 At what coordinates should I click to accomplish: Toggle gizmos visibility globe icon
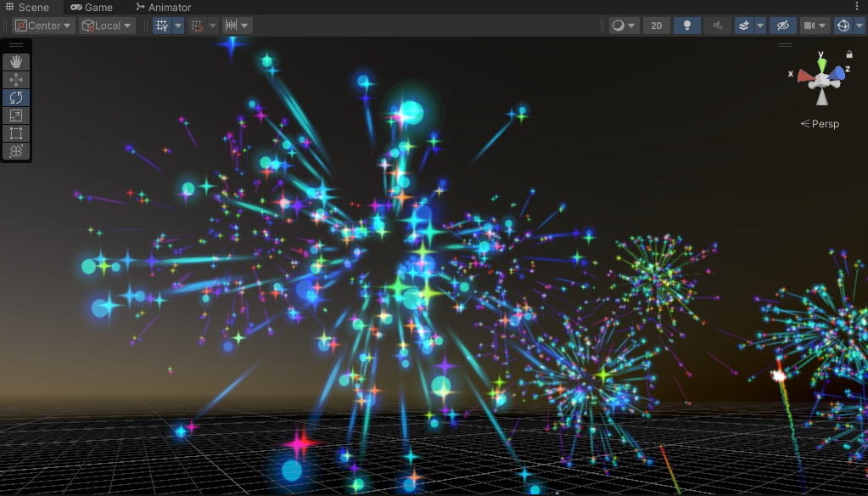point(843,25)
